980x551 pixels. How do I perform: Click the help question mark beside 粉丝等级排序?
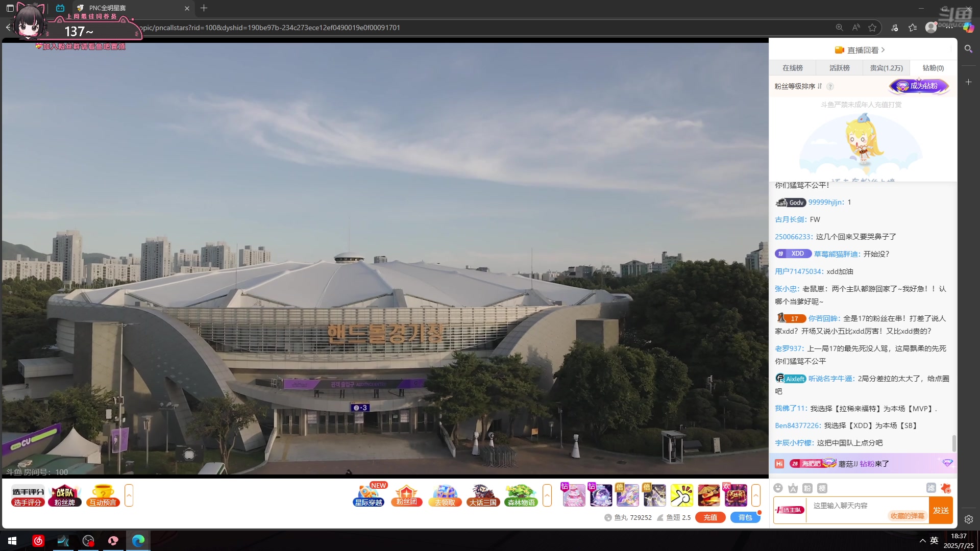pyautogui.click(x=830, y=86)
